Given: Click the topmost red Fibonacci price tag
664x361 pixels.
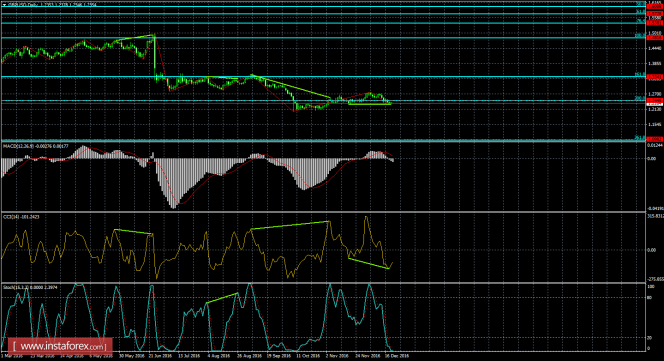Looking at the screenshot, I should pyautogui.click(x=655, y=6).
